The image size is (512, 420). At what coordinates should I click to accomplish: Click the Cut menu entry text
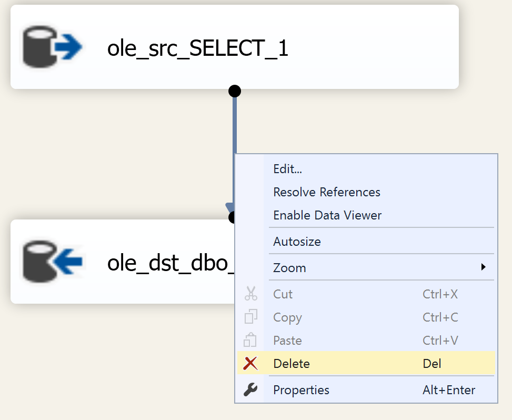283,294
